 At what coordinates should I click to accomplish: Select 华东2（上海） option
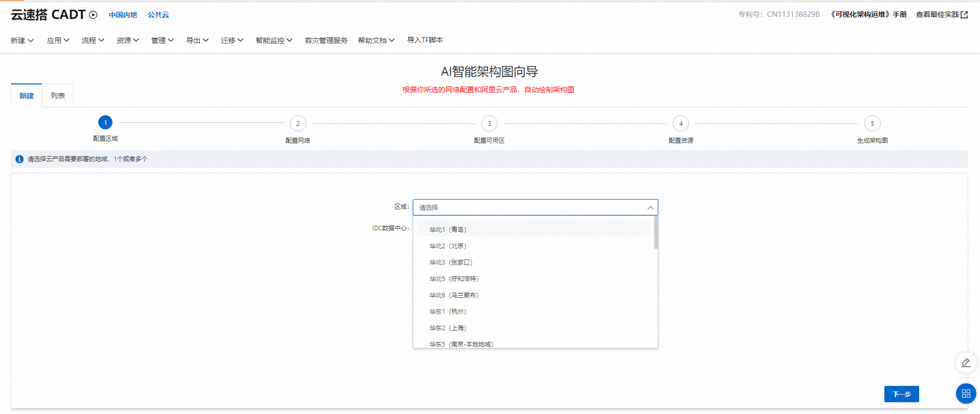[x=533, y=328]
